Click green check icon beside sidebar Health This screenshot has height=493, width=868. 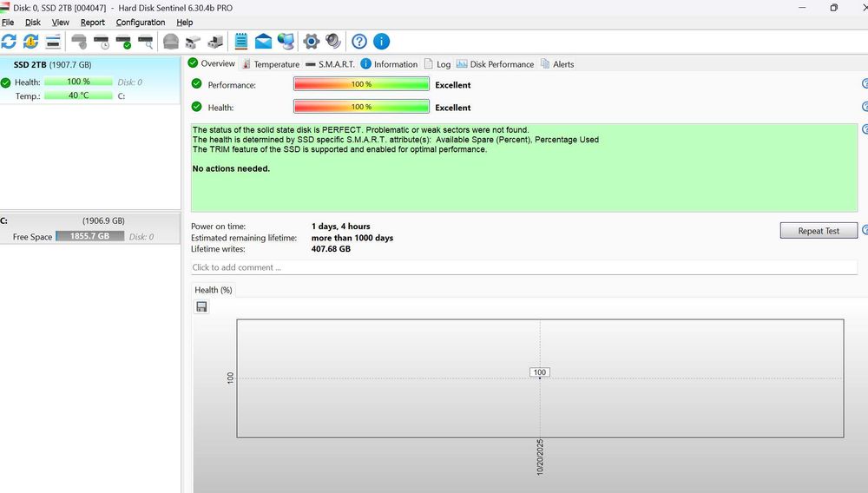click(5, 82)
